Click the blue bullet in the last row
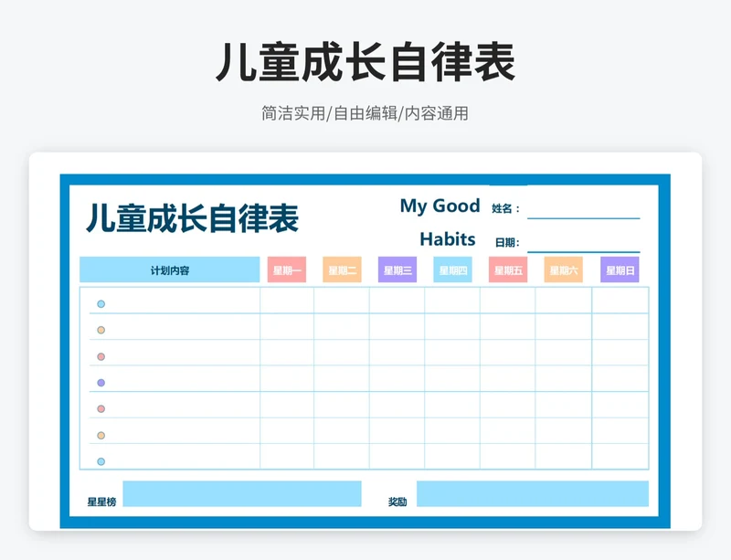The width and height of the screenshot is (731, 560). click(101, 461)
